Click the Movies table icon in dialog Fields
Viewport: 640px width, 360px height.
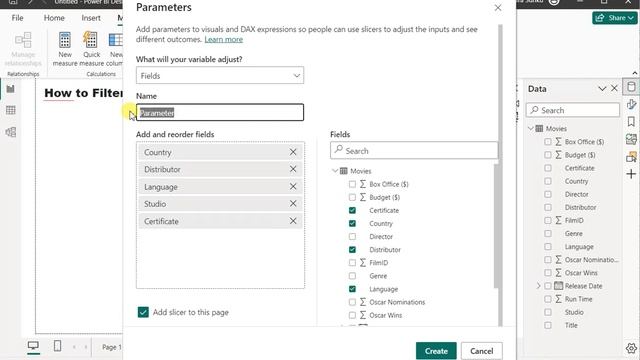click(x=344, y=171)
